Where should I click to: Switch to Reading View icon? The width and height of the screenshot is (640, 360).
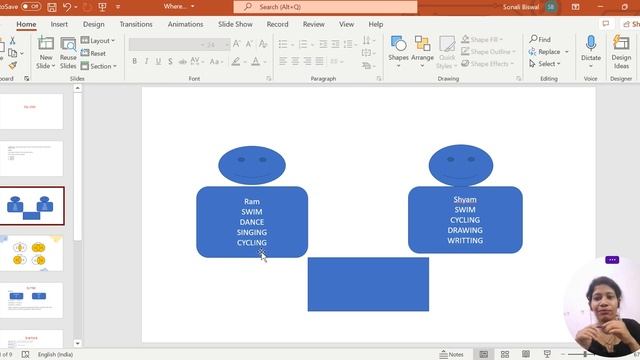[x=526, y=354]
